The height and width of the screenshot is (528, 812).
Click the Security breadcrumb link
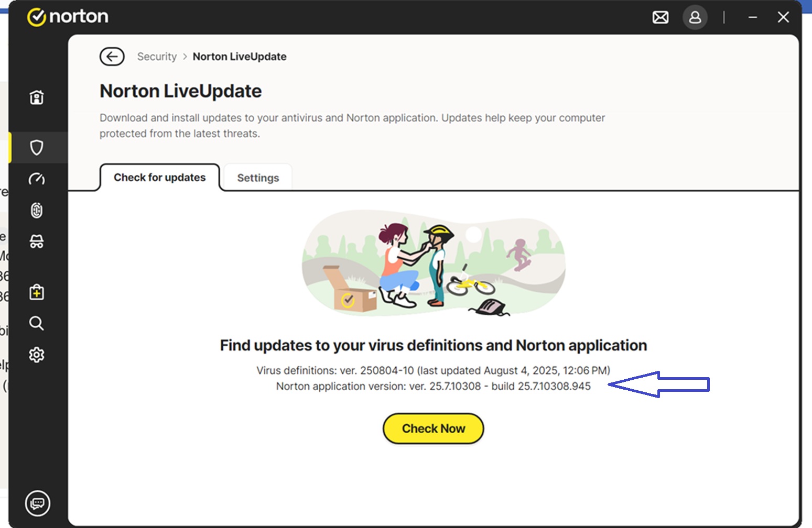pos(157,57)
